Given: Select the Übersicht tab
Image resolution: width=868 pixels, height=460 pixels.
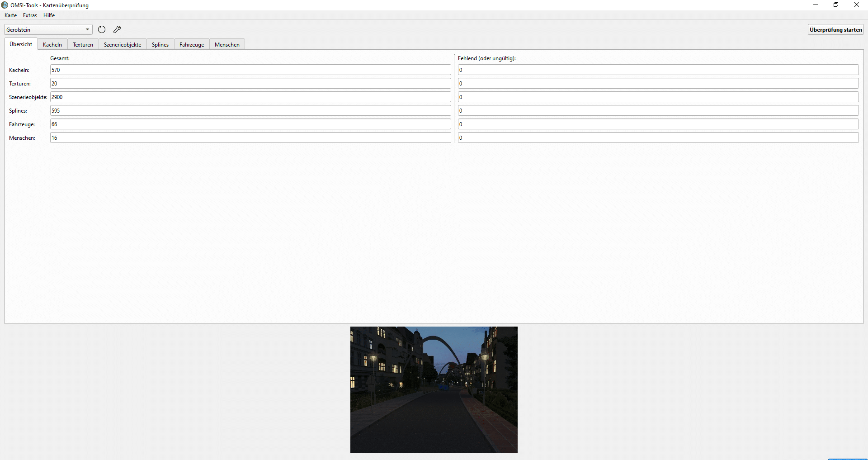Looking at the screenshot, I should (x=21, y=44).
